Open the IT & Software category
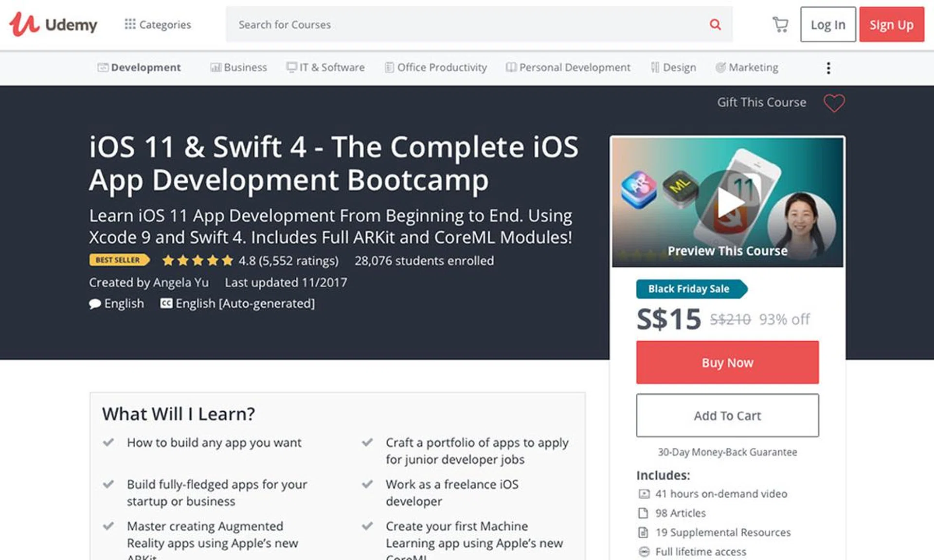This screenshot has height=560, width=934. pos(325,68)
